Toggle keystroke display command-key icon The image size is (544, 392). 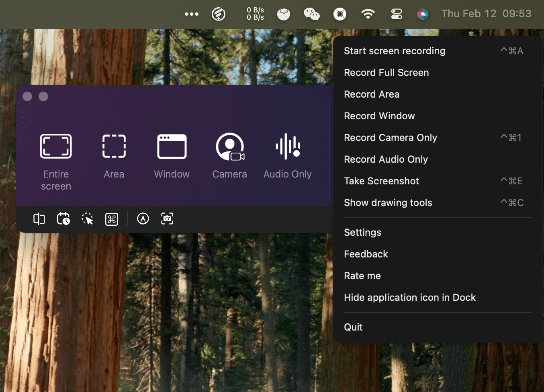point(112,219)
